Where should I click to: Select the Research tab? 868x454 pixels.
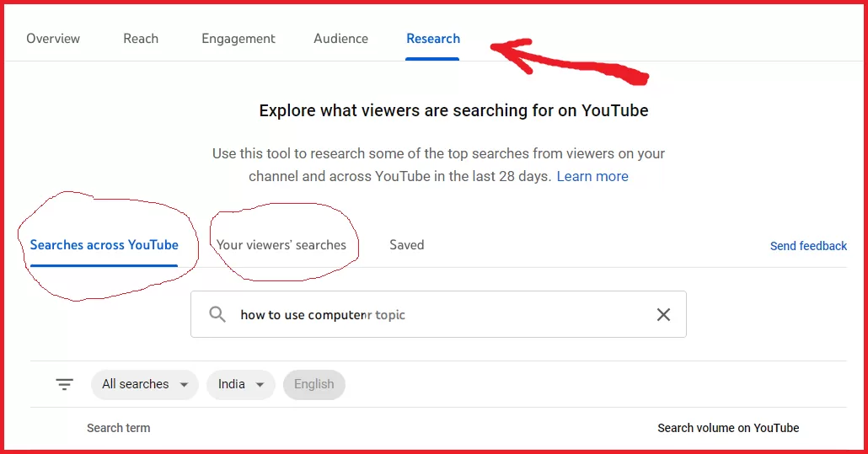pyautogui.click(x=433, y=39)
